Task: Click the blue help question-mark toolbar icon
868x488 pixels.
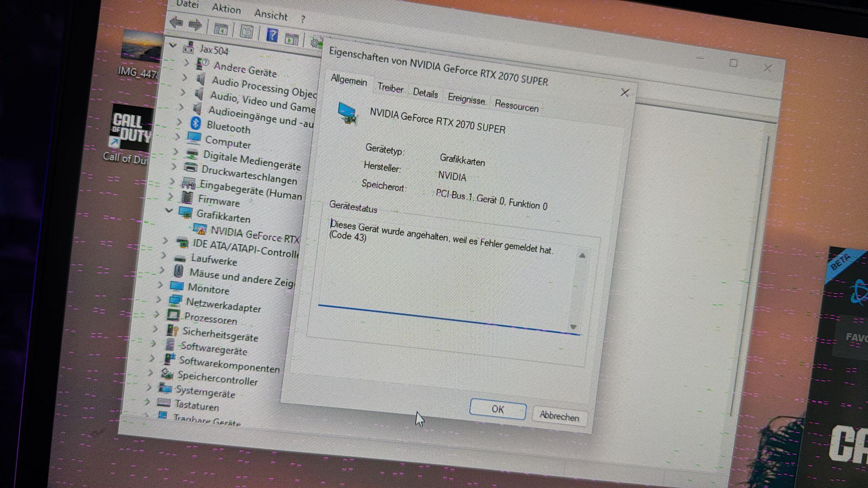Action: click(272, 35)
